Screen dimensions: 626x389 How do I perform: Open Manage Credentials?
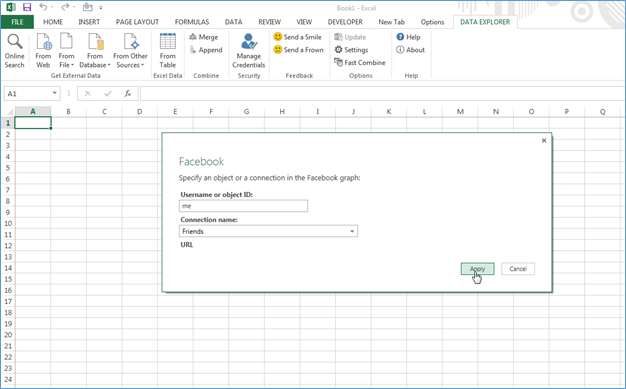point(249,51)
